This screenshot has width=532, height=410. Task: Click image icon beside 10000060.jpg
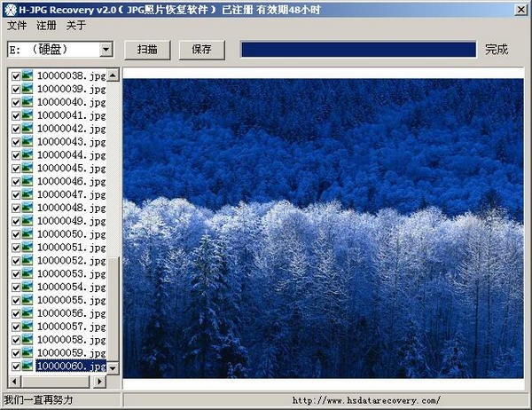tap(27, 366)
